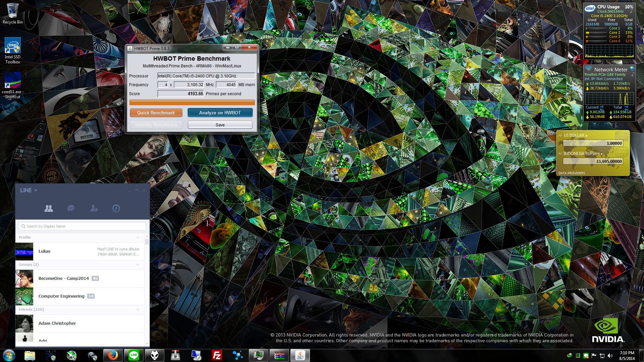Open clock showing 7:10 PM
This screenshot has height=362, width=644.
pyautogui.click(x=627, y=356)
